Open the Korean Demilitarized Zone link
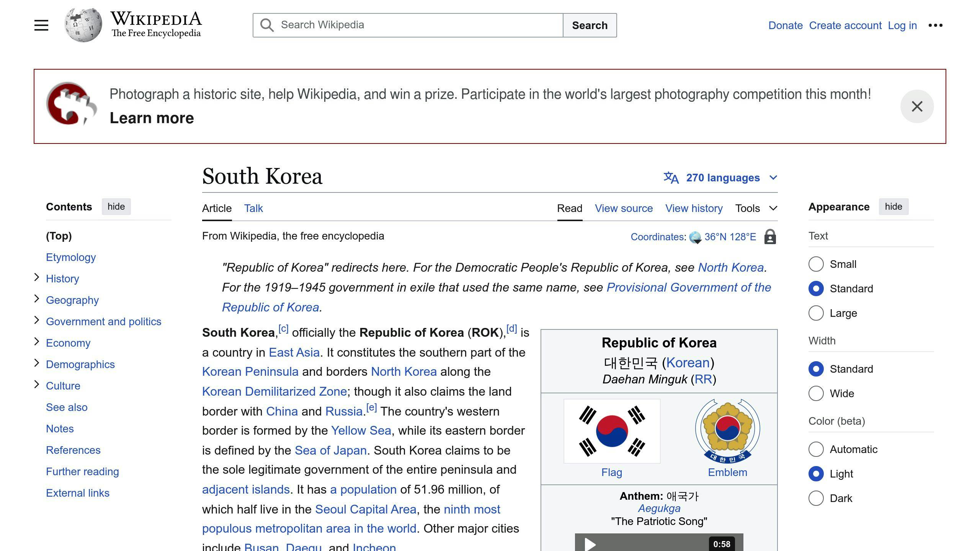980x551 pixels. point(274,391)
